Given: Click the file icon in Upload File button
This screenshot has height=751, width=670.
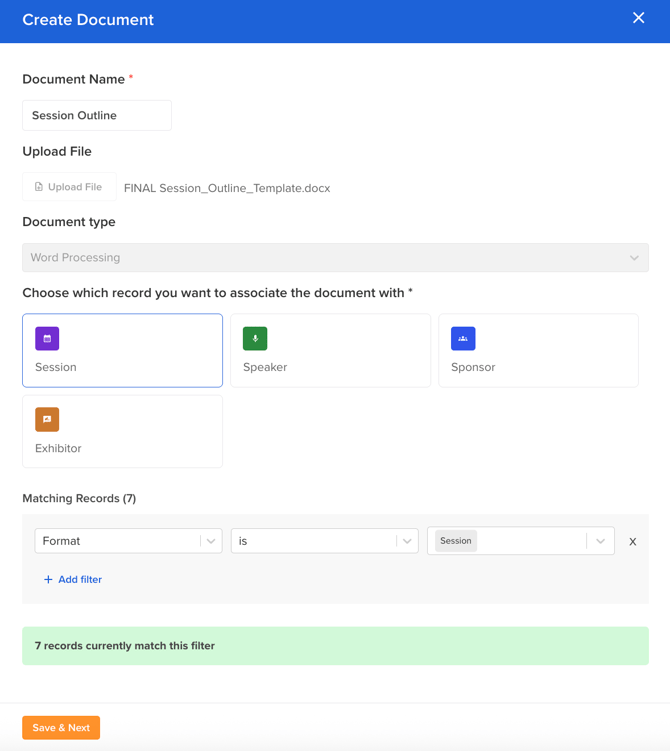Looking at the screenshot, I should click(x=39, y=187).
